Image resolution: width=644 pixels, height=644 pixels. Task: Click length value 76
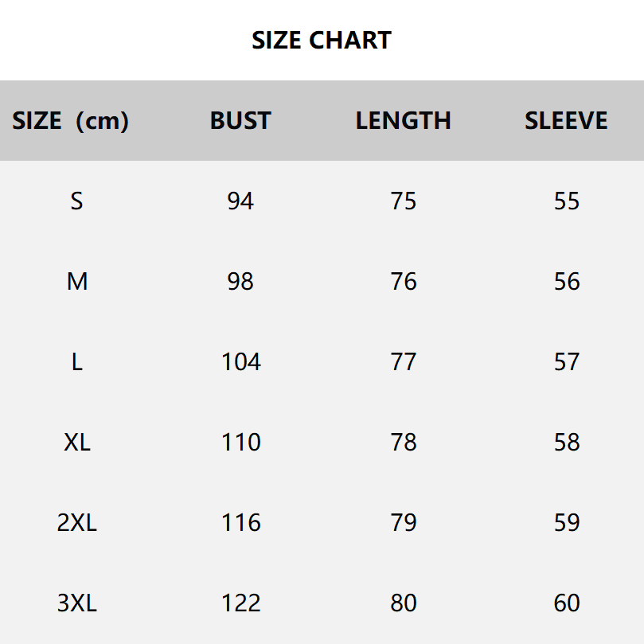[x=404, y=282]
